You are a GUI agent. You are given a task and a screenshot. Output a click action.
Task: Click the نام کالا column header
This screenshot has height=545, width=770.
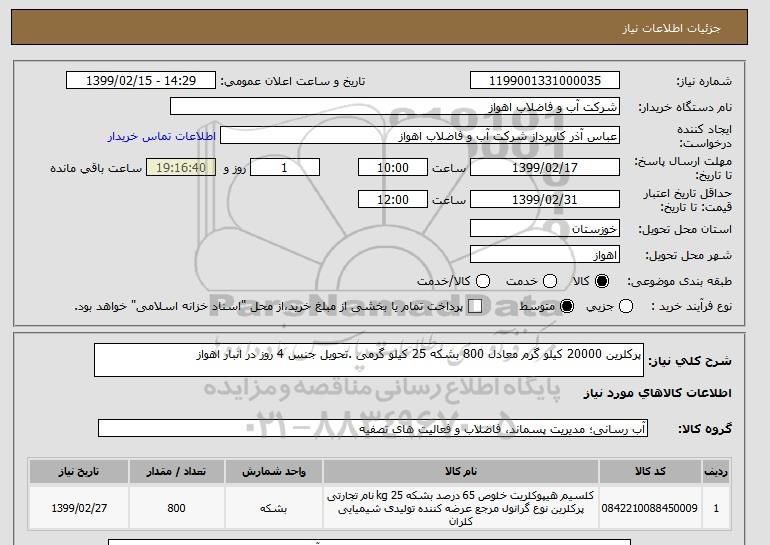[461, 471]
